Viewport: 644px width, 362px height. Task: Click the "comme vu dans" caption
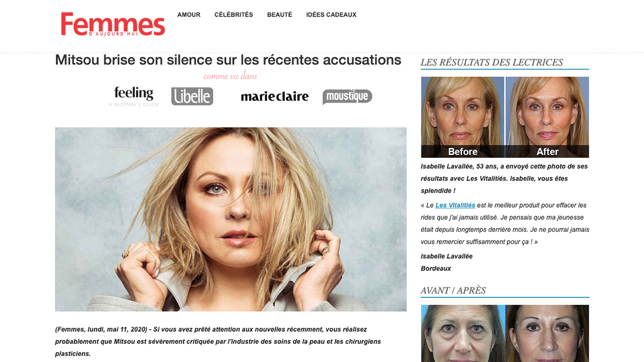pos(230,76)
